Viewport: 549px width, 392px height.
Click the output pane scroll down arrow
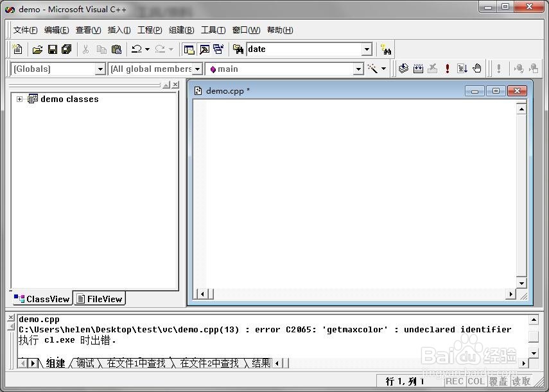[534, 353]
